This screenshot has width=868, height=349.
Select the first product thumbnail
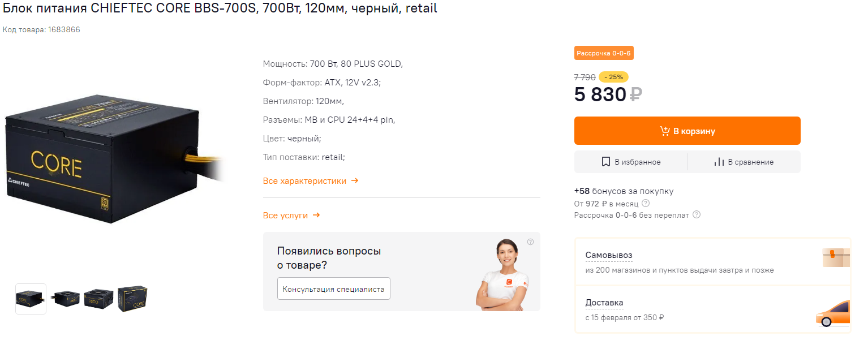coord(31,299)
